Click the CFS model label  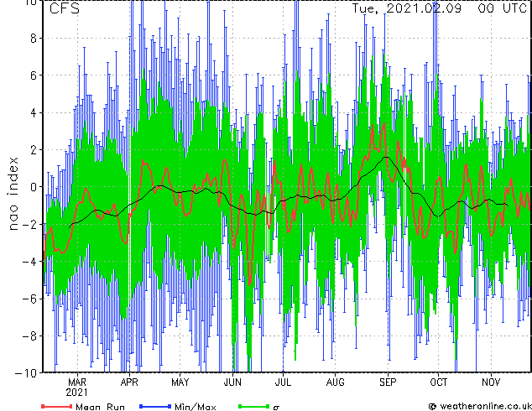point(65,8)
